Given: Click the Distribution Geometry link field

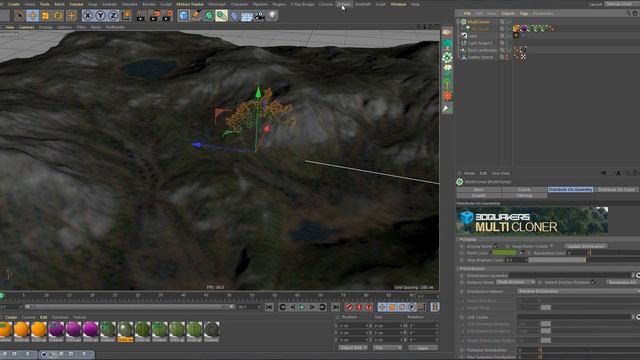Looking at the screenshot, I should (570, 276).
